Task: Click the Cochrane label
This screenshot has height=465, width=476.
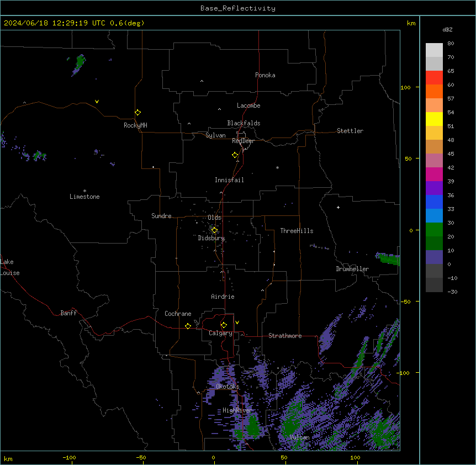Action: click(x=178, y=314)
